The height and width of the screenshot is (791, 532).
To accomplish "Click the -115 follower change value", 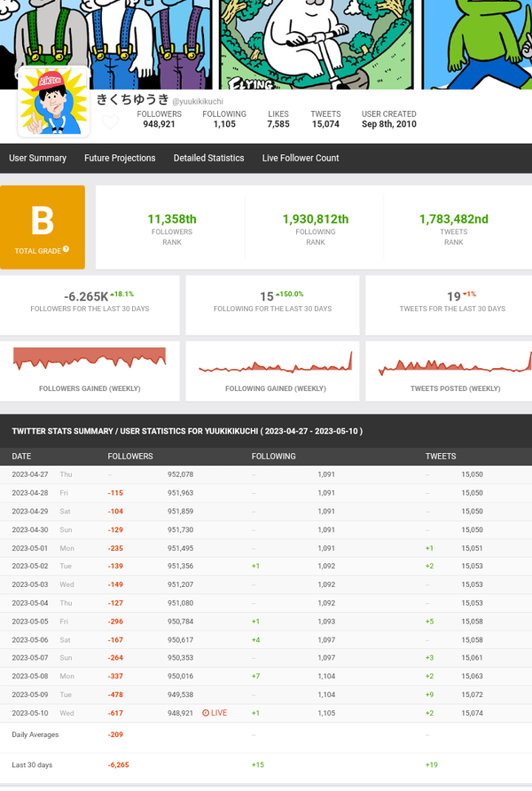I will pos(115,493).
